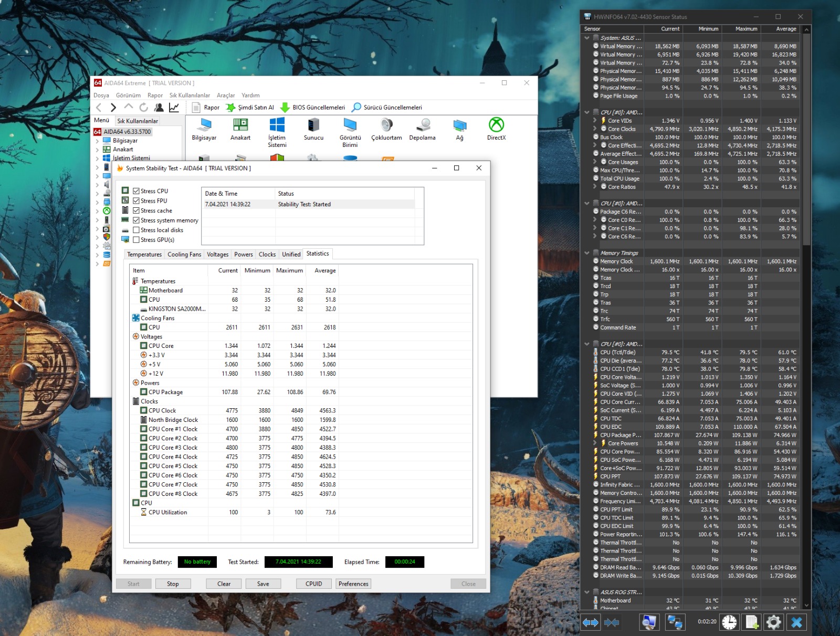840x636 pixels.
Task: Click HWiNFO magnifier monitor icon
Action: tap(649, 622)
